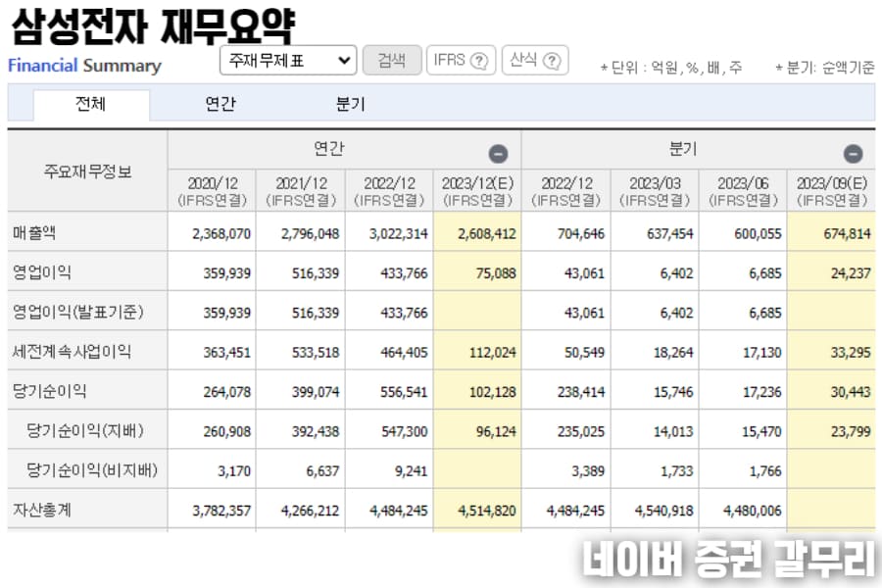
Task: Click the 238,414 quarterly net income value
Action: point(581,392)
